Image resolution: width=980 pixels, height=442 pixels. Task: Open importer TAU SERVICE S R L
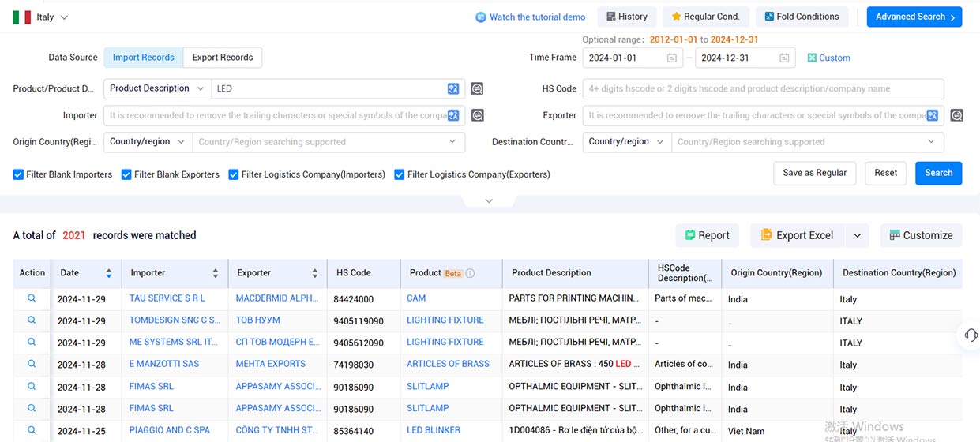(x=167, y=298)
